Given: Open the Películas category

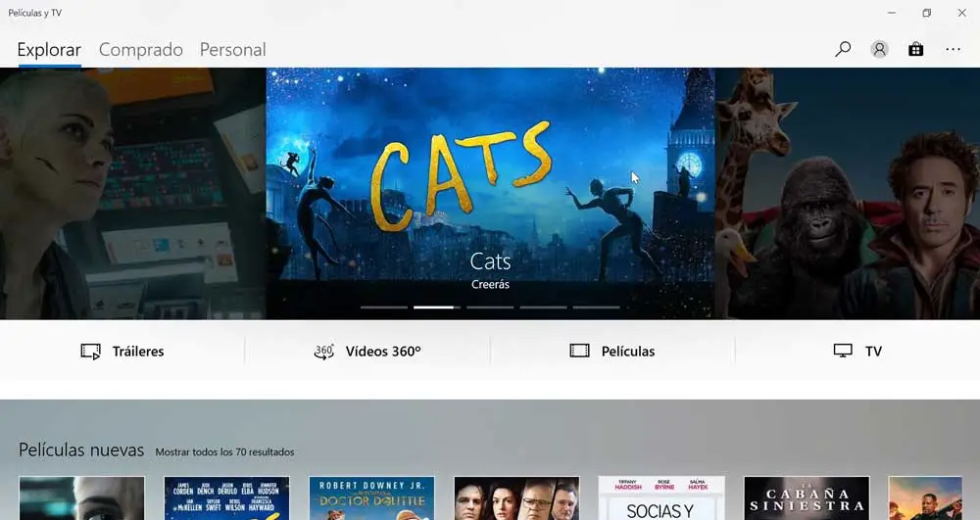Looking at the screenshot, I should point(612,352).
